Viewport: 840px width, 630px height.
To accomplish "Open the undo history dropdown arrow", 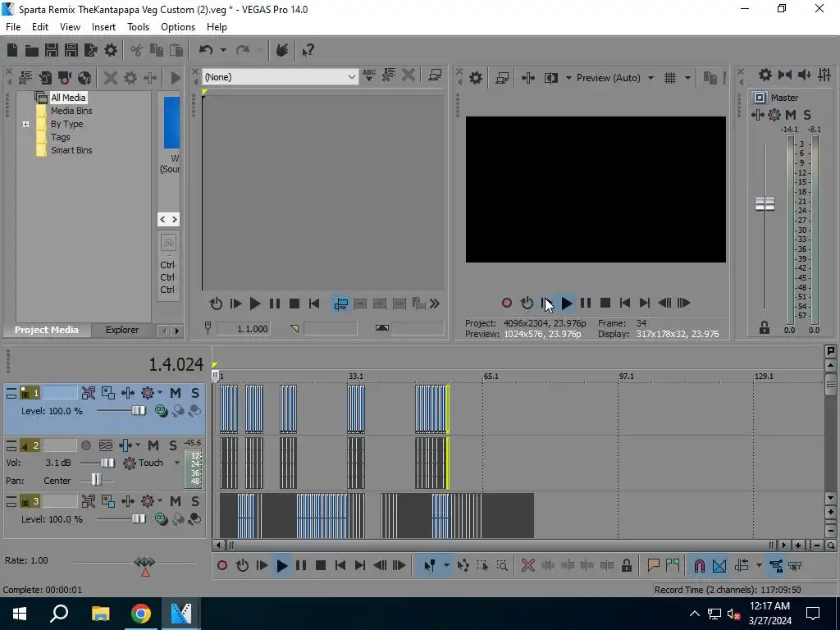I will 223,50.
